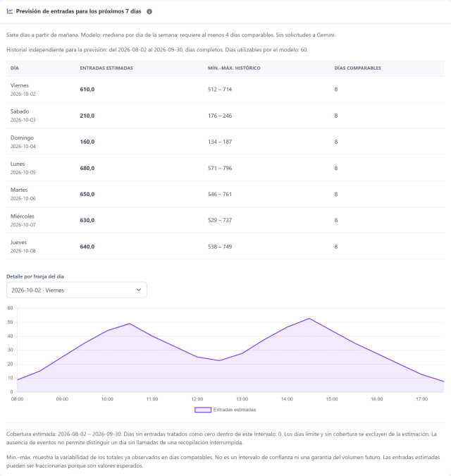Select the Lunes row label
The height and width of the screenshot is (476, 451).
tap(18, 164)
